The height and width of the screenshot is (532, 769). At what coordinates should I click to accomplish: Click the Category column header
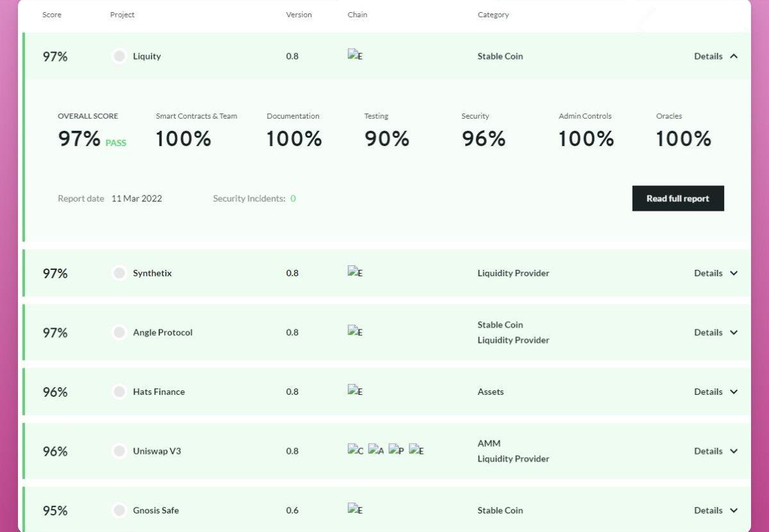pyautogui.click(x=493, y=15)
